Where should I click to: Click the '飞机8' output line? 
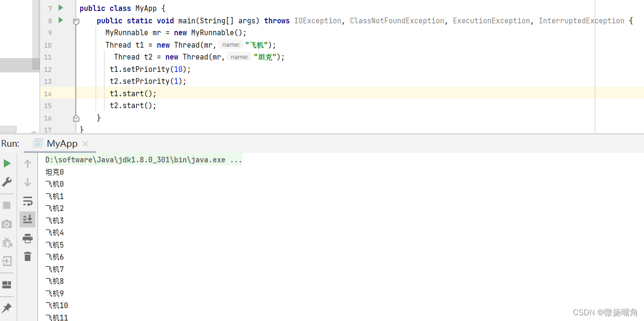point(54,281)
